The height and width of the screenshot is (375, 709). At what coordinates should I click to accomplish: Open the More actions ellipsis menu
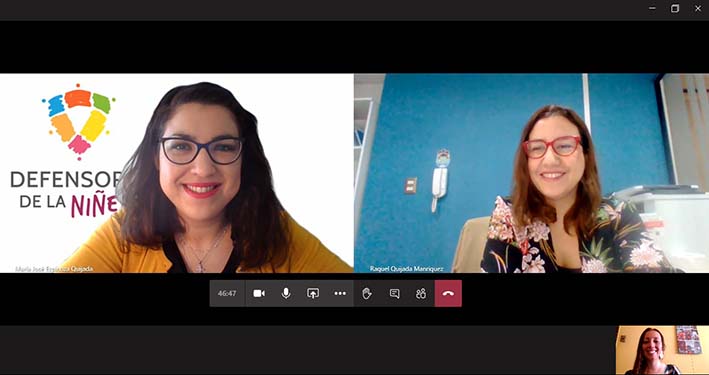[340, 294]
